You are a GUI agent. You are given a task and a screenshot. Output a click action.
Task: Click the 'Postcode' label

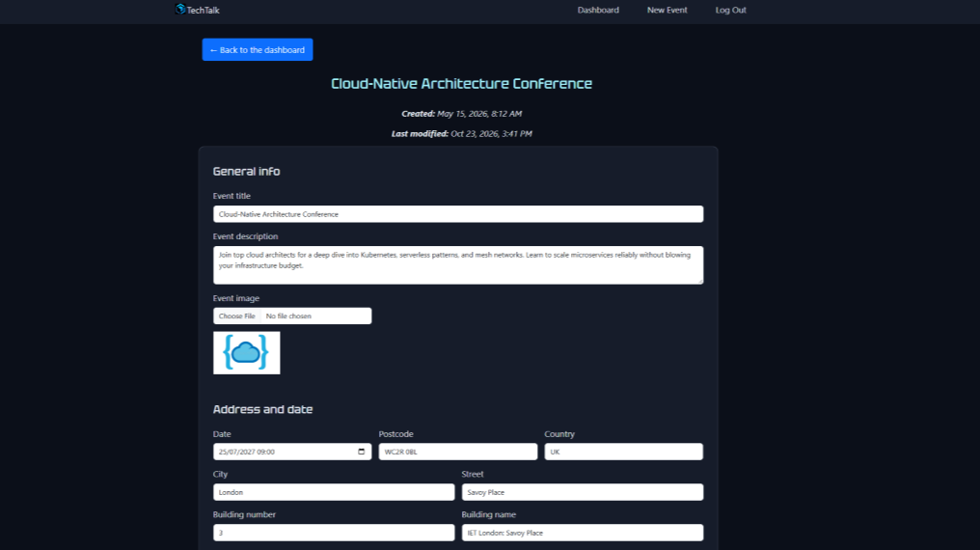pos(395,434)
